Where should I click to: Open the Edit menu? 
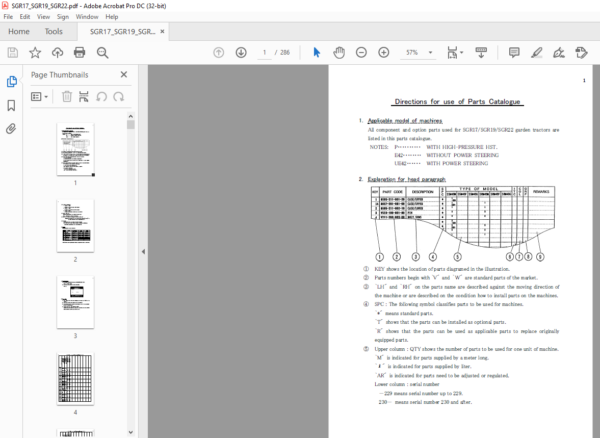25,17
